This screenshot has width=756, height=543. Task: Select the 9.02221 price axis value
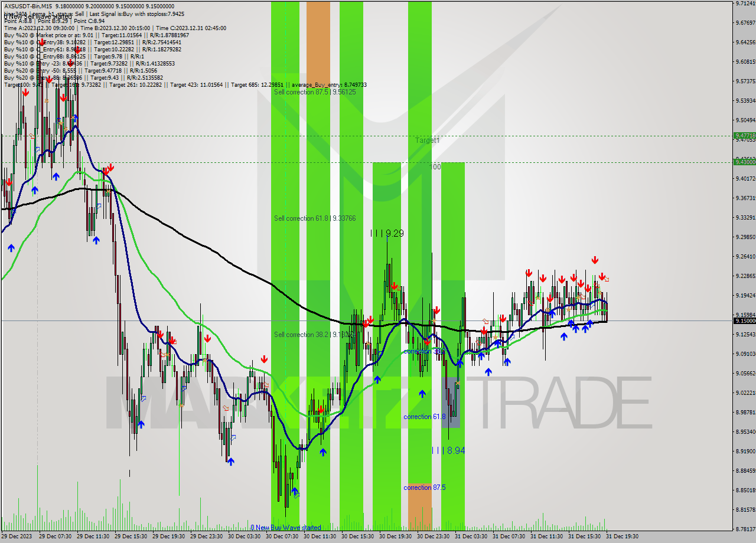745,393
